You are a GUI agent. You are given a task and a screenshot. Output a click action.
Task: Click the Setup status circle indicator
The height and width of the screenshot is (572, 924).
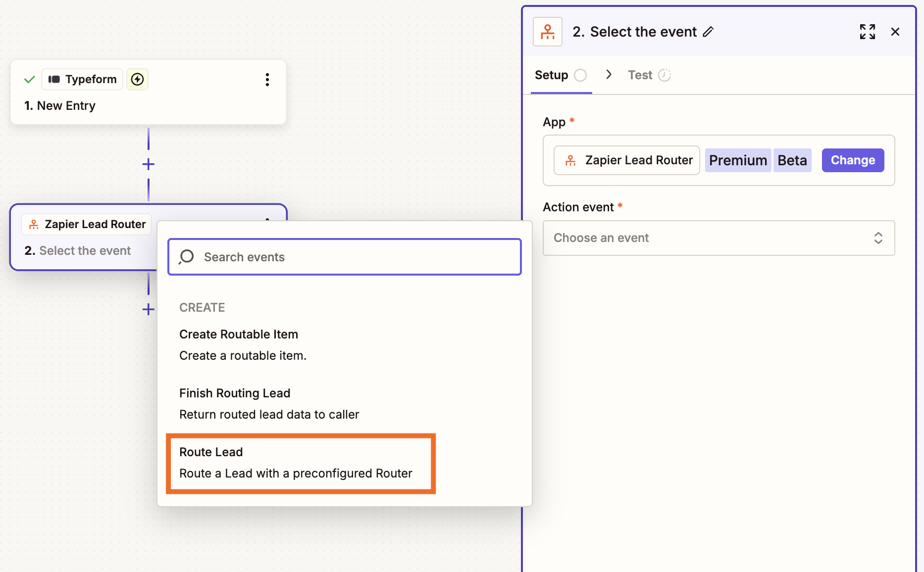[x=580, y=75]
